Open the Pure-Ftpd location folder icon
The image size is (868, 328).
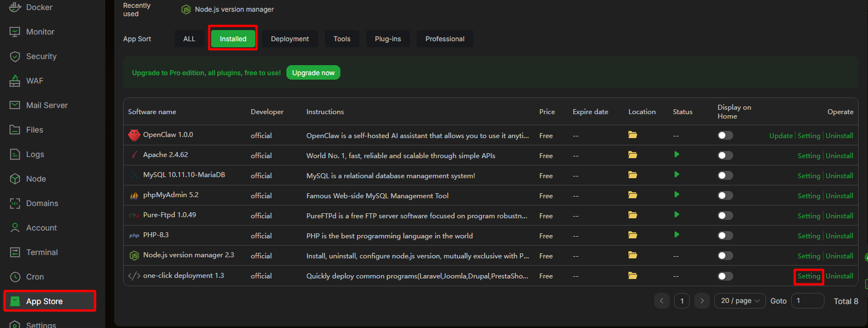click(632, 215)
